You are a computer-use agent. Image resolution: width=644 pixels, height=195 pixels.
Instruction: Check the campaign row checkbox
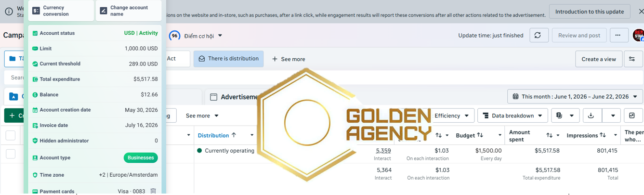[11, 154]
